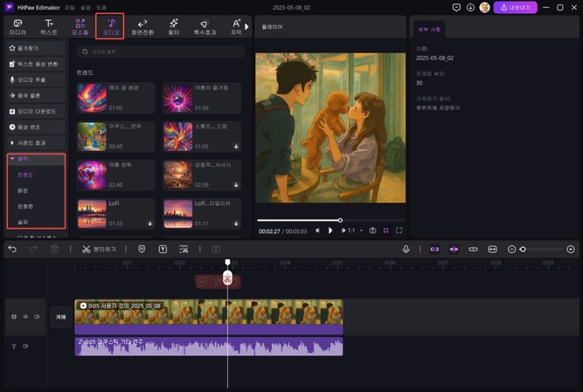Fit the timeline to window

coord(492,249)
